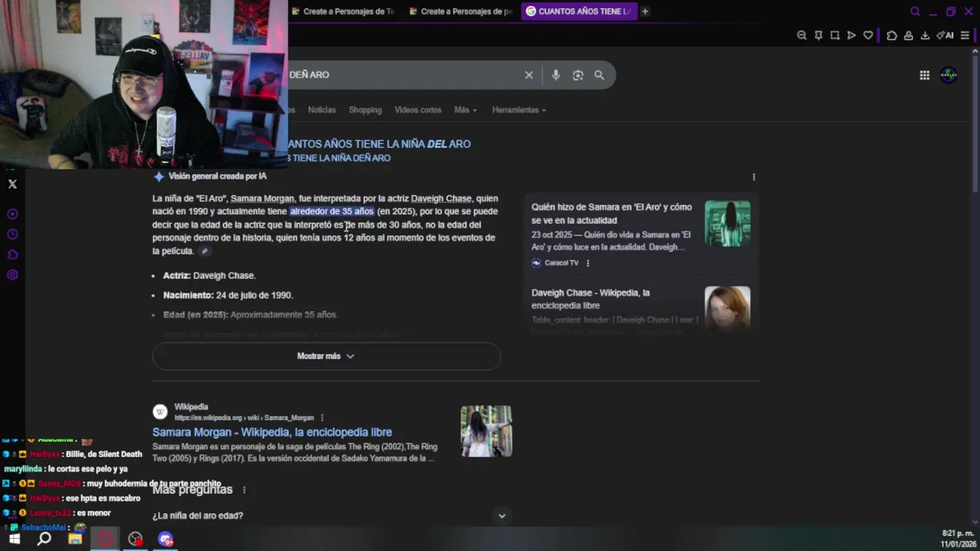Open the AI overview three-dot menu

[753, 177]
